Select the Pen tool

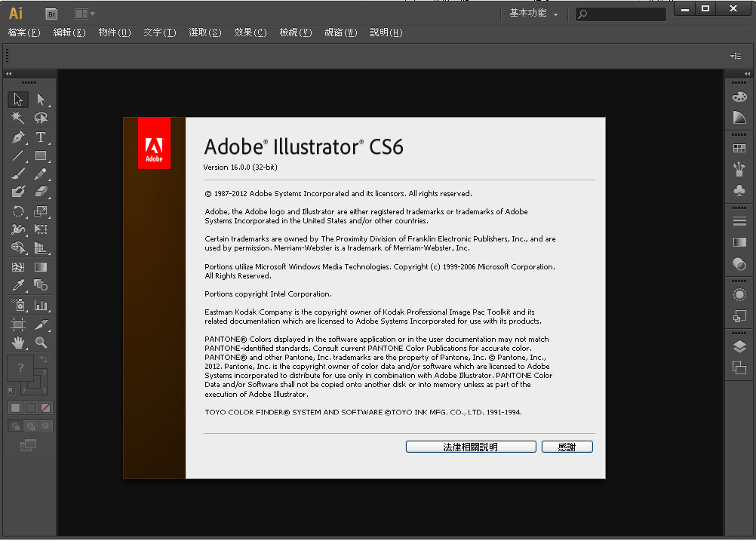pyautogui.click(x=18, y=137)
